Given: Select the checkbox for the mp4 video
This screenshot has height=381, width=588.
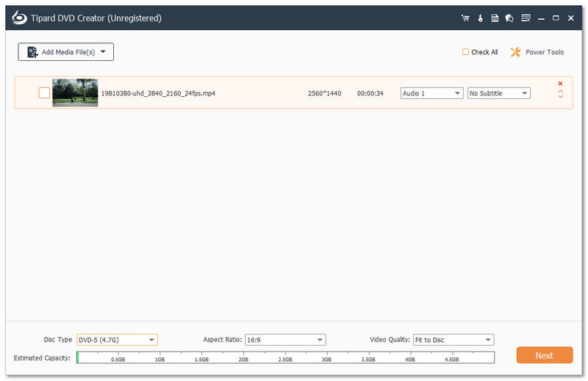Looking at the screenshot, I should coord(44,92).
